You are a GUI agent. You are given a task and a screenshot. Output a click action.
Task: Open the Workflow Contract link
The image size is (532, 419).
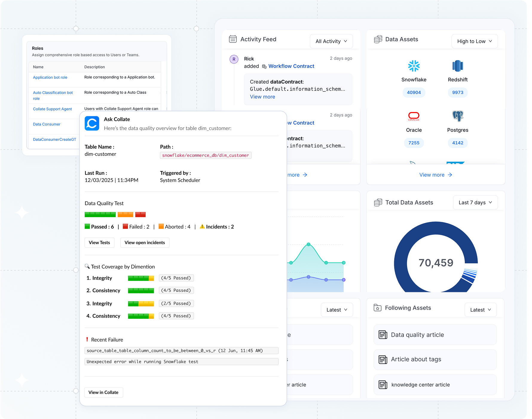[x=291, y=66]
